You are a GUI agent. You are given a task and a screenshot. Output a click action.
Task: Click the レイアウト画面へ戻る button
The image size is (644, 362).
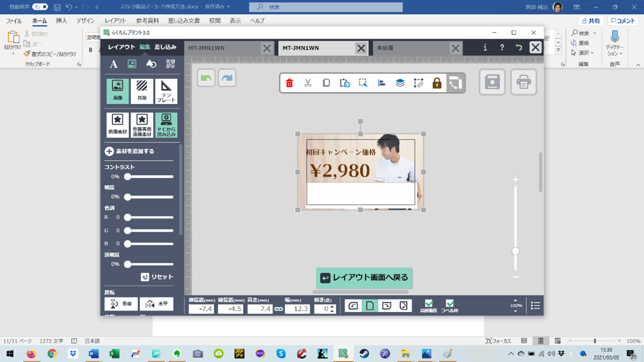pyautogui.click(x=364, y=278)
